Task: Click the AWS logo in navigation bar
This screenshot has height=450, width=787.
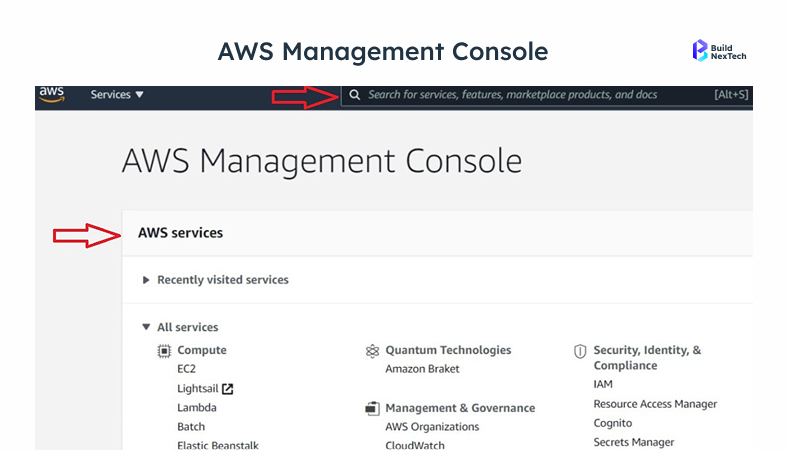Action: (x=52, y=94)
